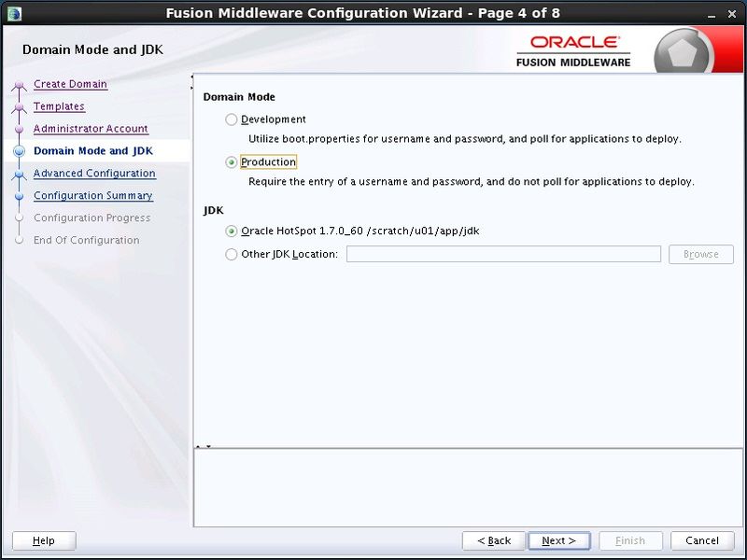Screen dimensions: 747x560
Task: Click the End Of Configuration step label
Action: pos(86,240)
